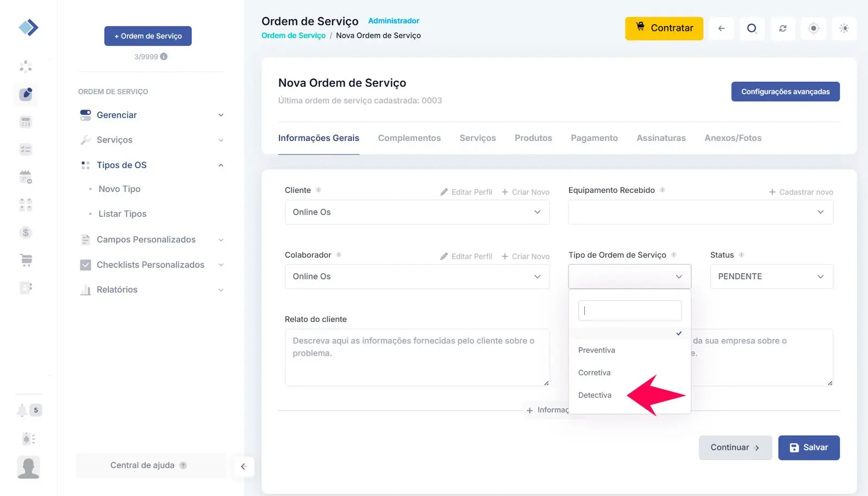Switch to the Pagamento tab
The height and width of the screenshot is (496, 868).
coord(594,138)
